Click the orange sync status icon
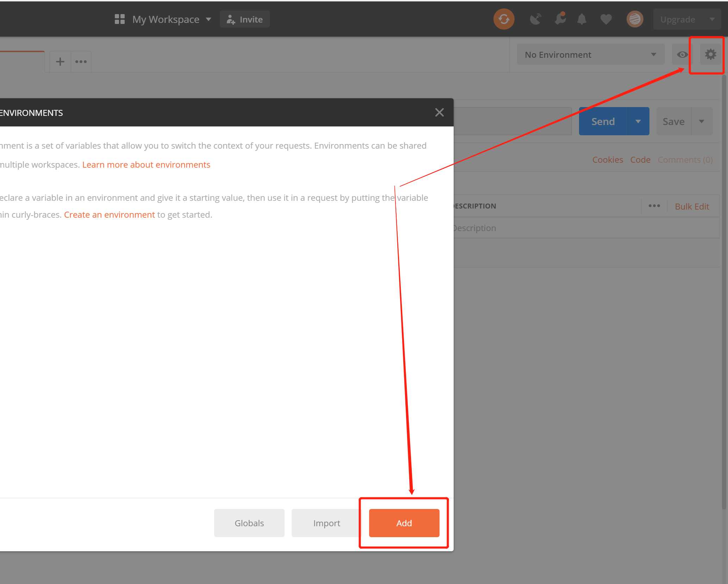The width and height of the screenshot is (728, 584). (504, 19)
